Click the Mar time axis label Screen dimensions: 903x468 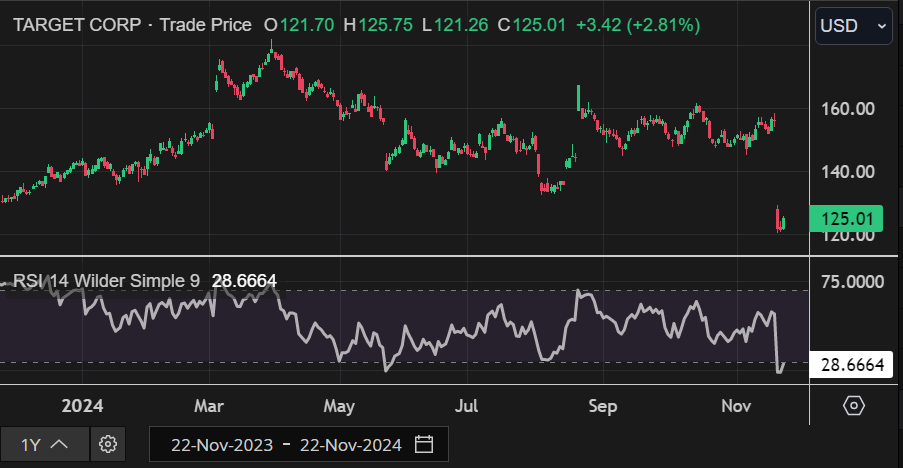tap(208, 406)
